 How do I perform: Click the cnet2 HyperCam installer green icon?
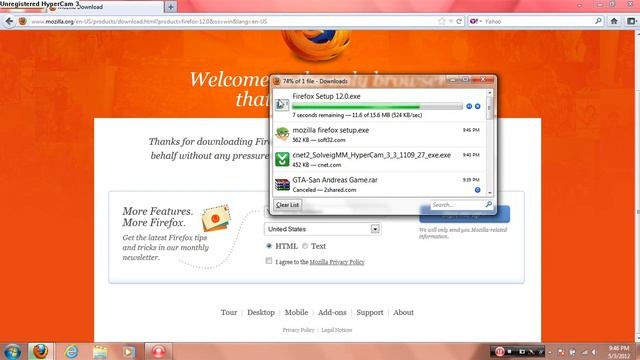point(282,159)
